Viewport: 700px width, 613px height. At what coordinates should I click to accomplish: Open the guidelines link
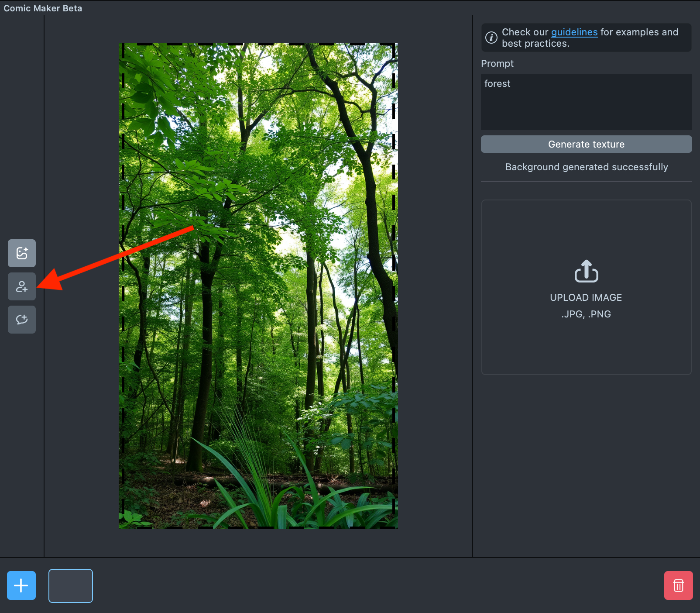pos(574,32)
